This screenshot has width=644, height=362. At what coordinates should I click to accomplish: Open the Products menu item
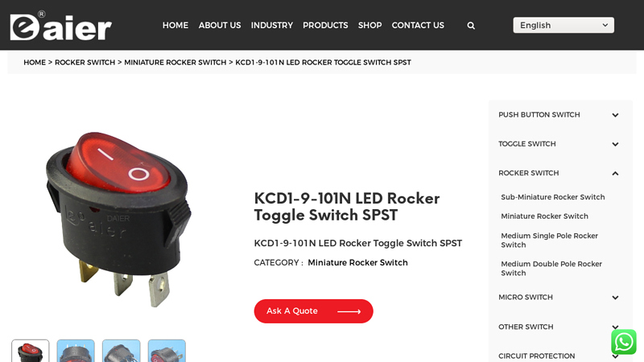click(x=325, y=26)
